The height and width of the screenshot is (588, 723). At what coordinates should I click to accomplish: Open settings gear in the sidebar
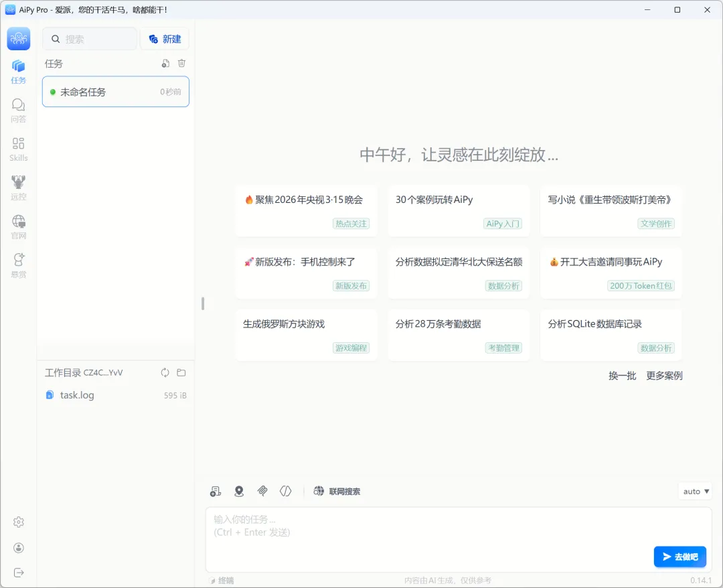tap(19, 522)
